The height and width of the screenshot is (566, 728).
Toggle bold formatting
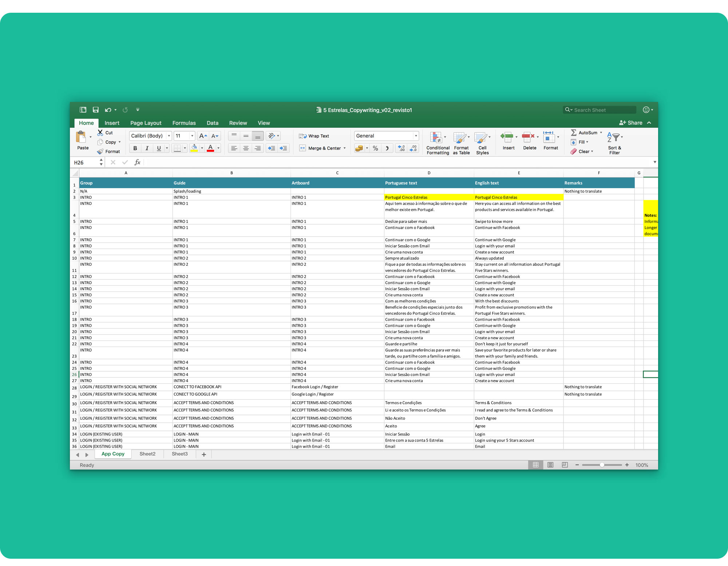[x=135, y=148]
